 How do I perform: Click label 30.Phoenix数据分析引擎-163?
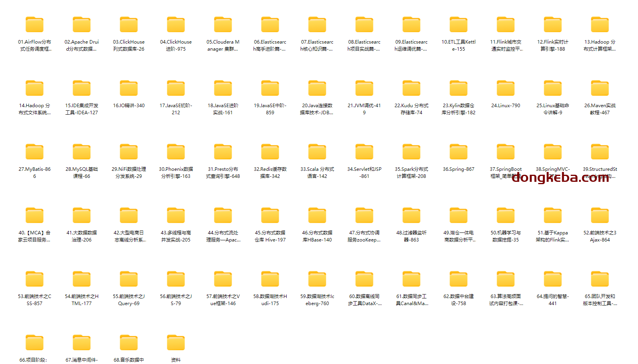(x=176, y=173)
